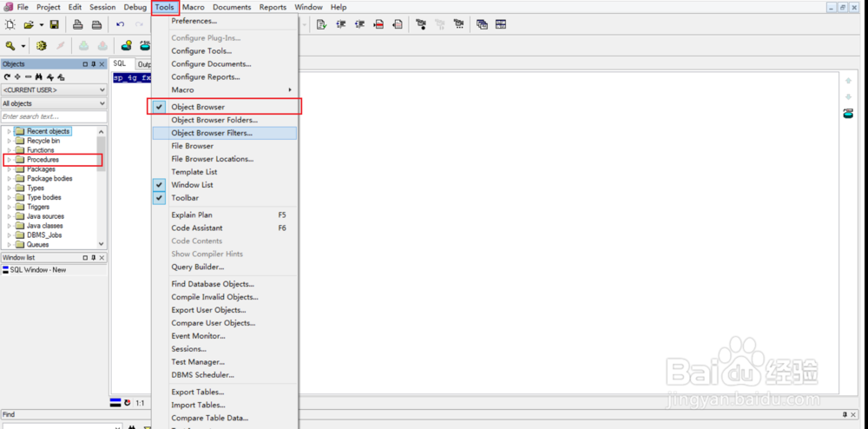The image size is (868, 429).
Task: Open the File menu
Action: [x=23, y=7]
